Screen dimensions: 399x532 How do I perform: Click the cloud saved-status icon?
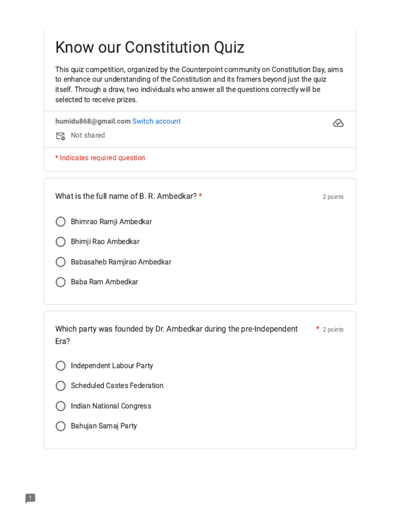click(338, 123)
